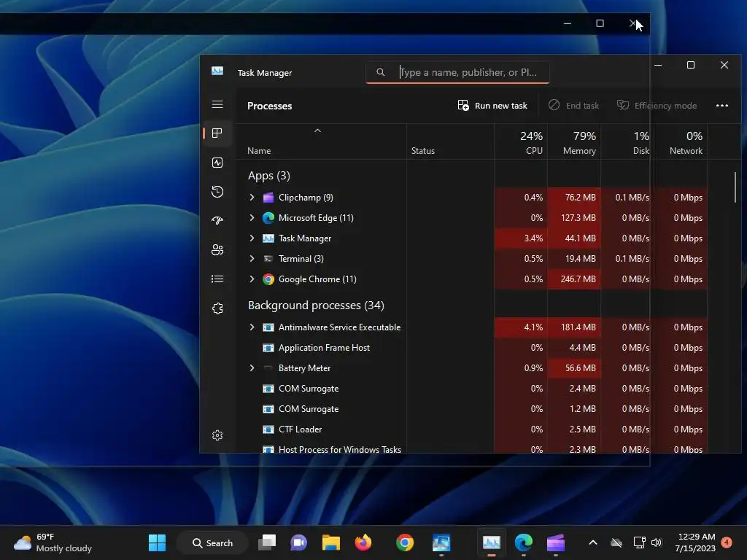The height and width of the screenshot is (560, 747).
Task: Open Task Manager settings gear icon
Action: (x=217, y=435)
